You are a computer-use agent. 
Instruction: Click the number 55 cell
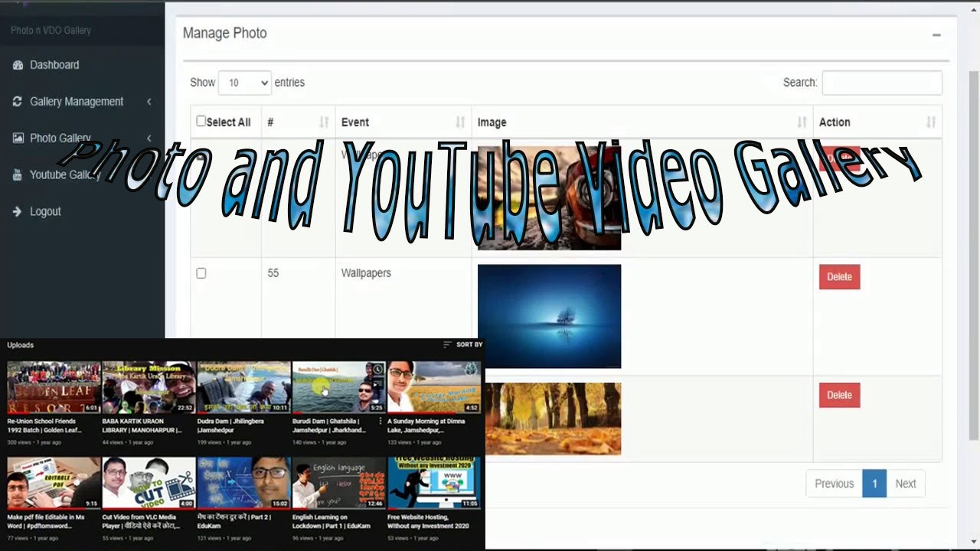pyautogui.click(x=273, y=273)
